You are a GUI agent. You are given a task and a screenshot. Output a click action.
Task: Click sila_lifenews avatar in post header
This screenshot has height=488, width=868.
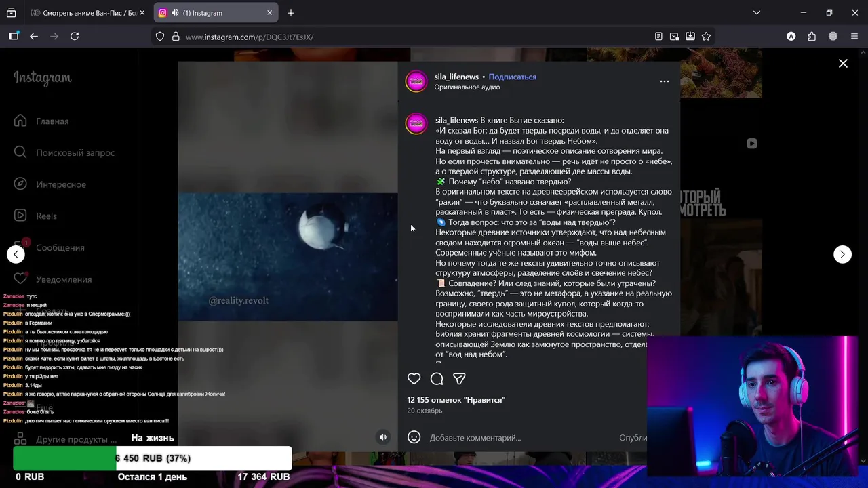pyautogui.click(x=416, y=81)
